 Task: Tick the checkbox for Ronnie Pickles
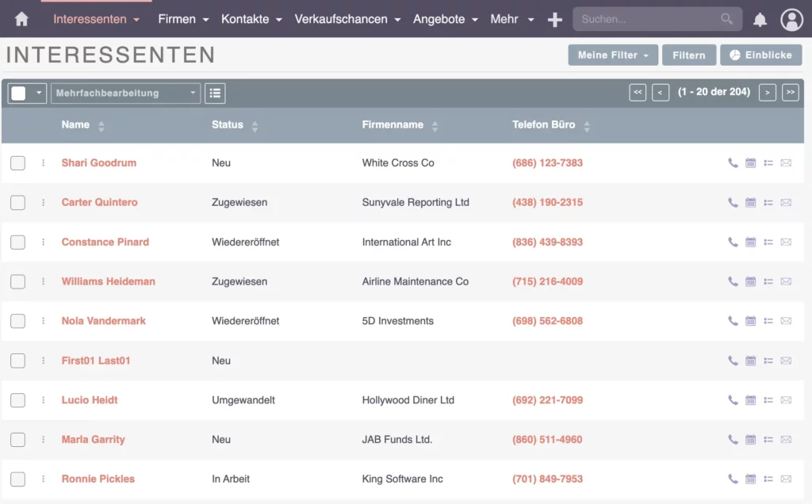point(17,479)
